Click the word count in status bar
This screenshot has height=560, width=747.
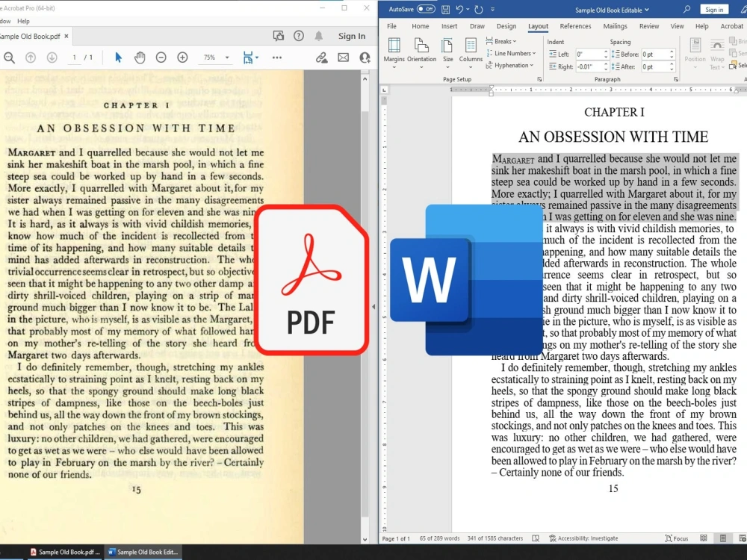439,538
